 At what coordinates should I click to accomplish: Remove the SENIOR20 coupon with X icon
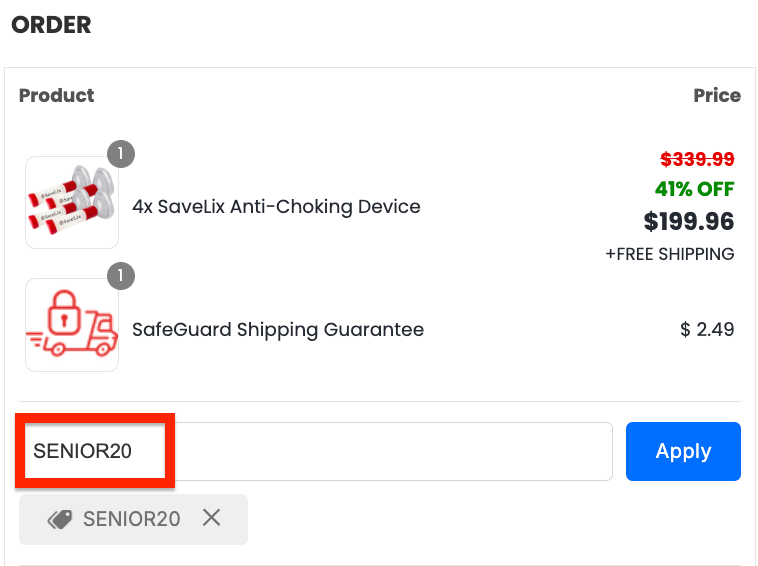pyautogui.click(x=211, y=518)
